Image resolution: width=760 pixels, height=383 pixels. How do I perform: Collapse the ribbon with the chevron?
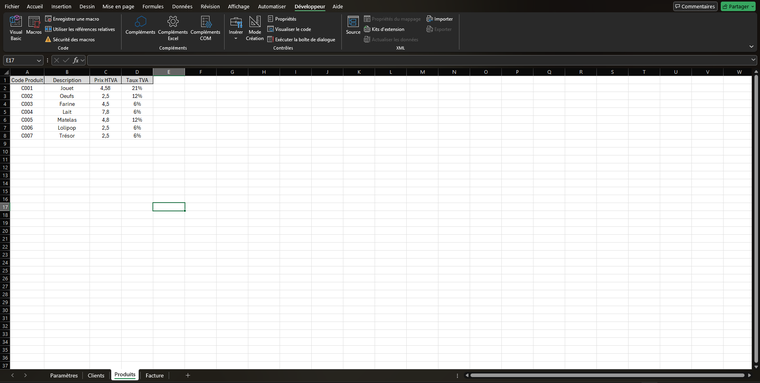(751, 47)
